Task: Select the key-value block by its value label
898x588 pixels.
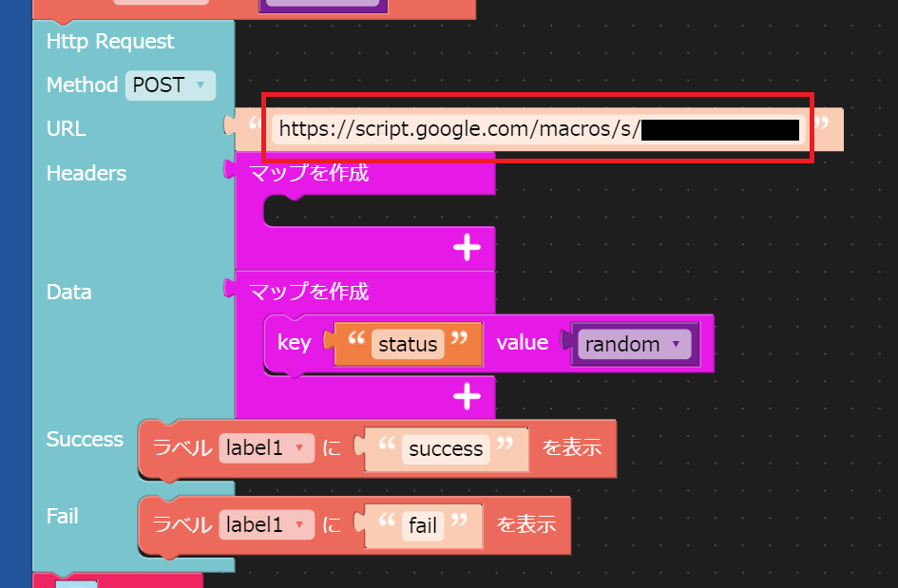Action: 522,343
